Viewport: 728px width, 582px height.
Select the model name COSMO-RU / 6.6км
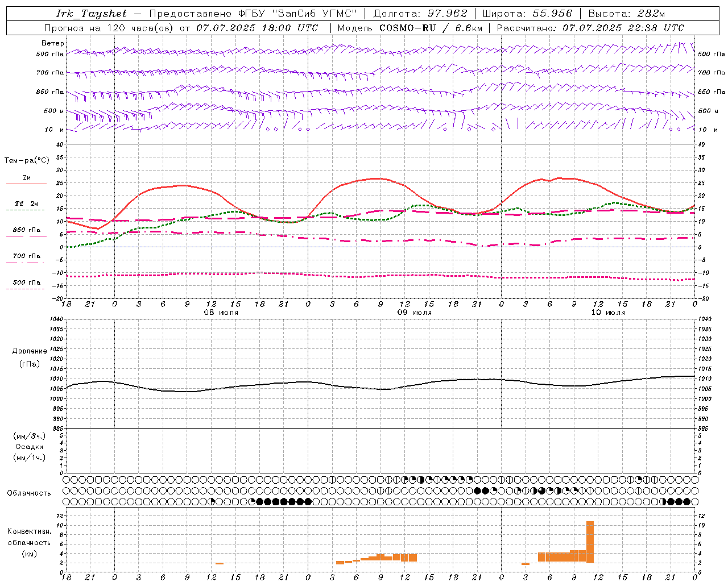tap(431, 28)
